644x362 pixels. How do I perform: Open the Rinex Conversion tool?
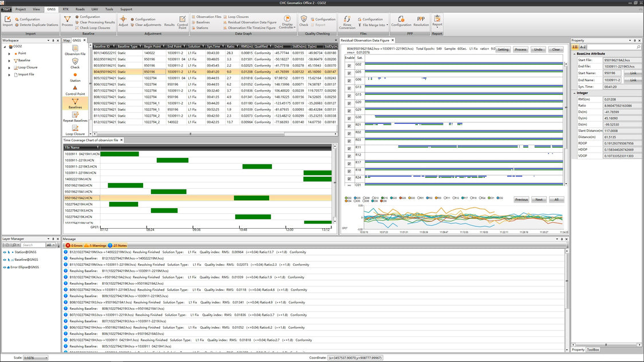[346, 23]
